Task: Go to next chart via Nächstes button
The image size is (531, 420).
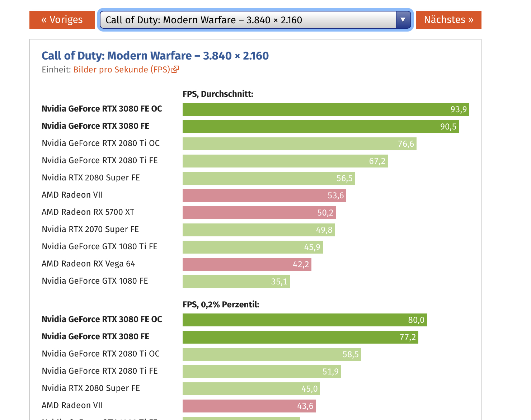Action: click(448, 20)
